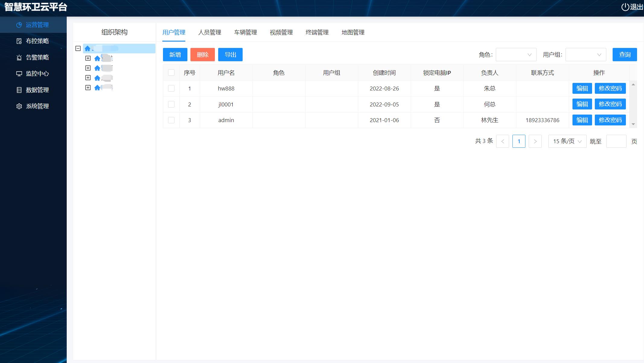This screenshot has width=644, height=363.
Task: Click the 查询 button
Action: click(x=625, y=55)
